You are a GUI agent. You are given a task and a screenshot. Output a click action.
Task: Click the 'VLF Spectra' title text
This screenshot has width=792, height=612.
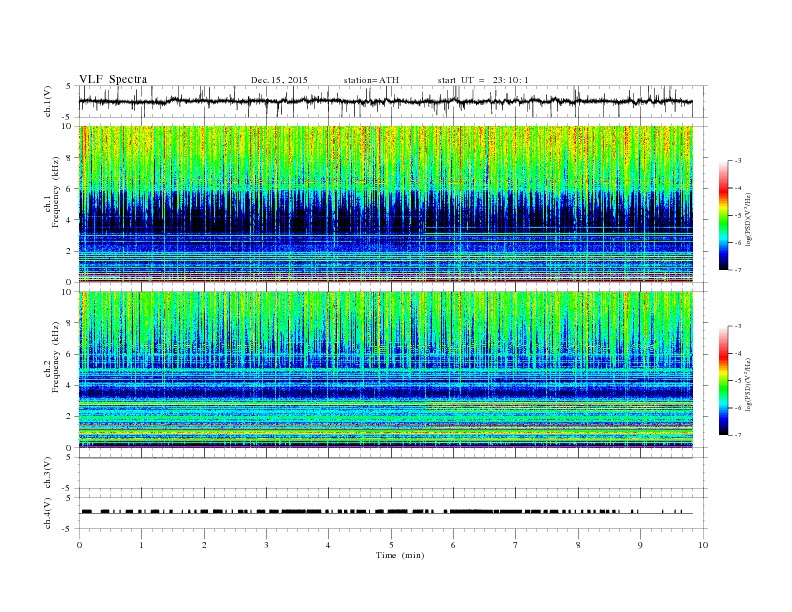click(x=113, y=79)
